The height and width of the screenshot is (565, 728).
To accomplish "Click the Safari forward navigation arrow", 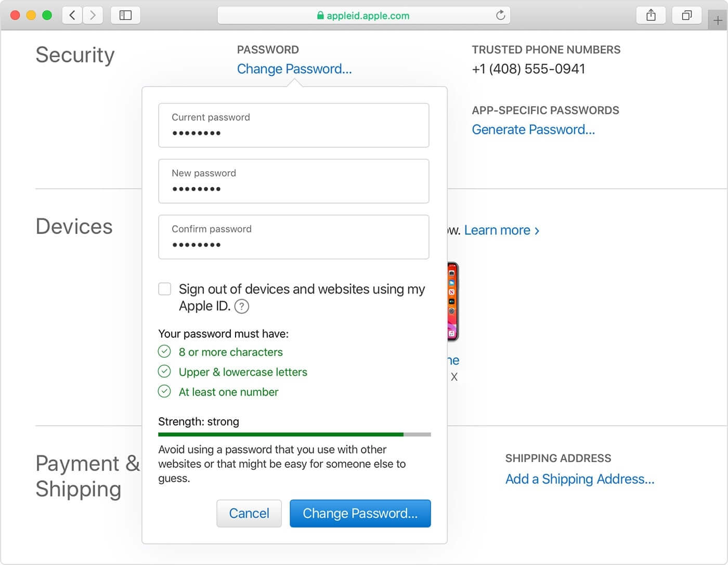I will click(93, 15).
